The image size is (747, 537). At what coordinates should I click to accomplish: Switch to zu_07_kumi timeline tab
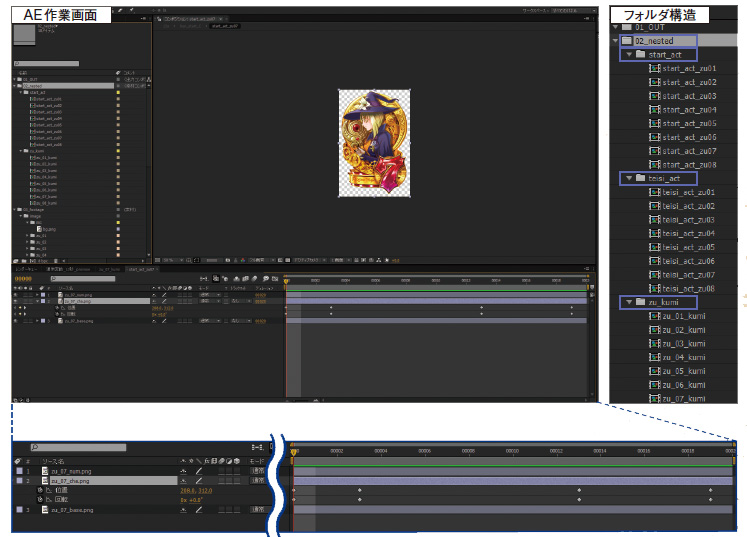[109, 269]
